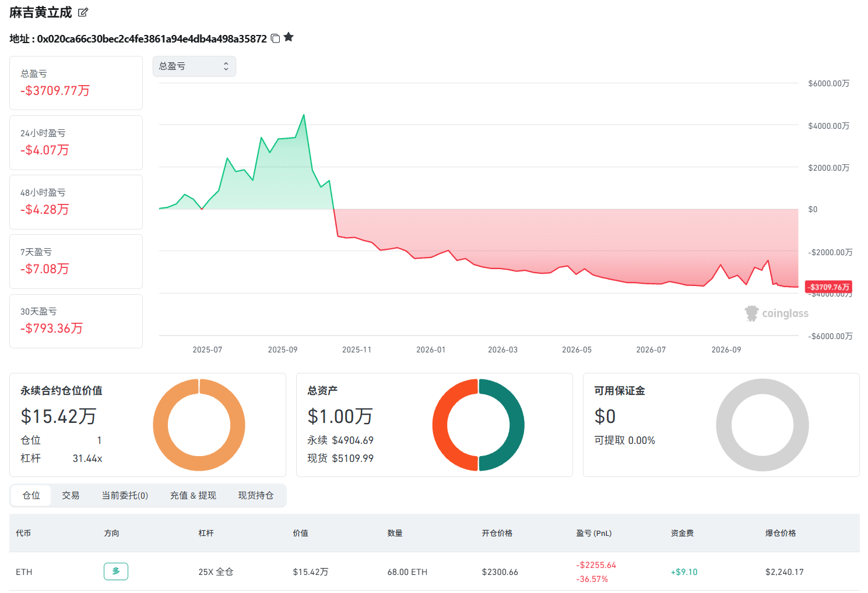Select the 24小时盈亏 card
This screenshot has width=868, height=593.
click(x=76, y=143)
